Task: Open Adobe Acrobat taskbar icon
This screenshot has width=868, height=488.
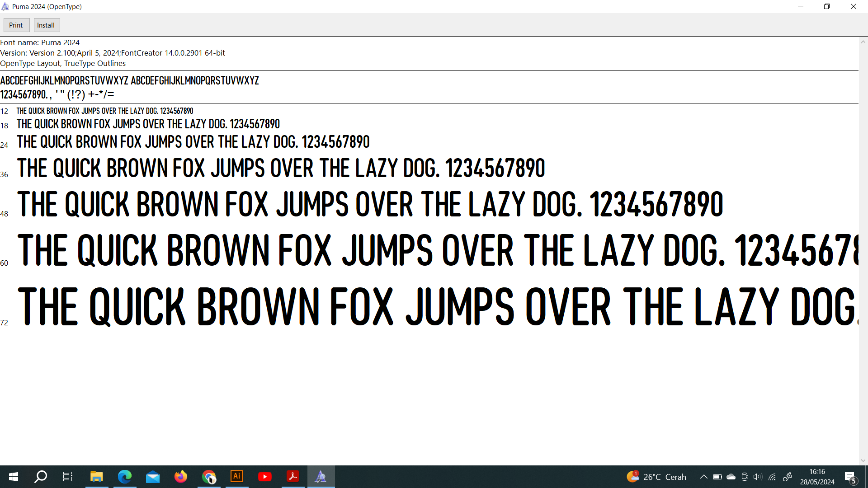Action: click(x=293, y=477)
